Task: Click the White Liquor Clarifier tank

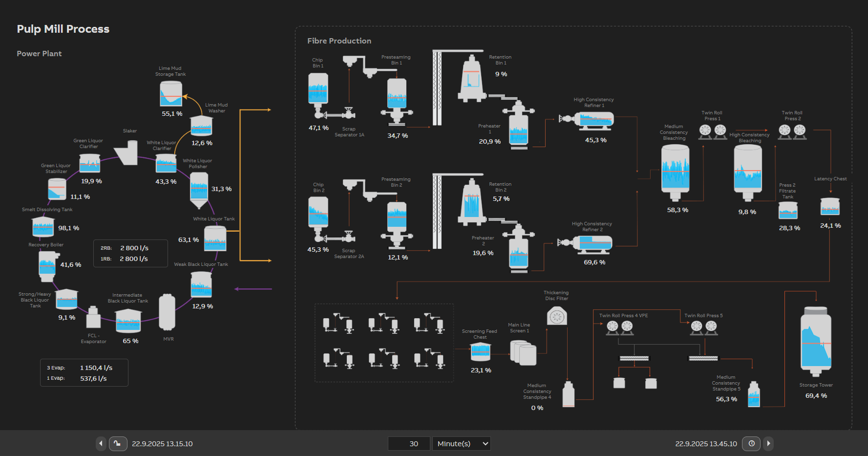Action: point(166,163)
